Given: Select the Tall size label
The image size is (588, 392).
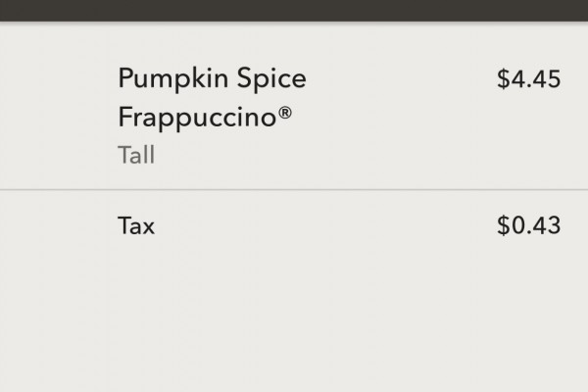Looking at the screenshot, I should [x=136, y=155].
